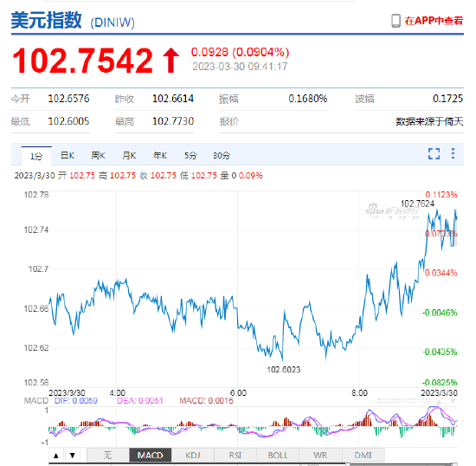Select the KDJ indicator button

[x=193, y=456]
